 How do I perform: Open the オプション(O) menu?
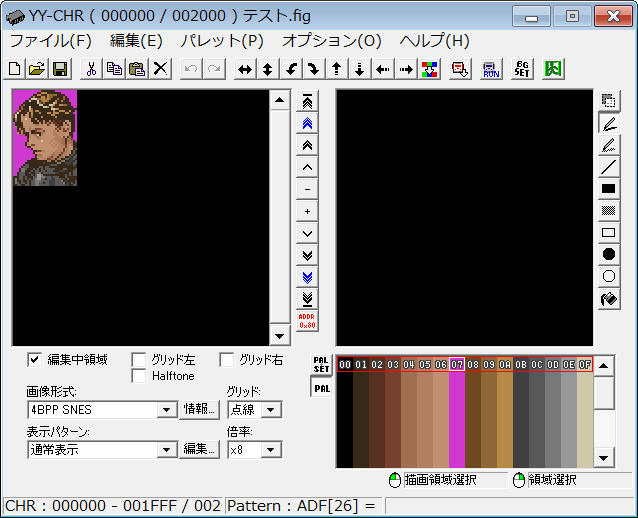tap(332, 41)
